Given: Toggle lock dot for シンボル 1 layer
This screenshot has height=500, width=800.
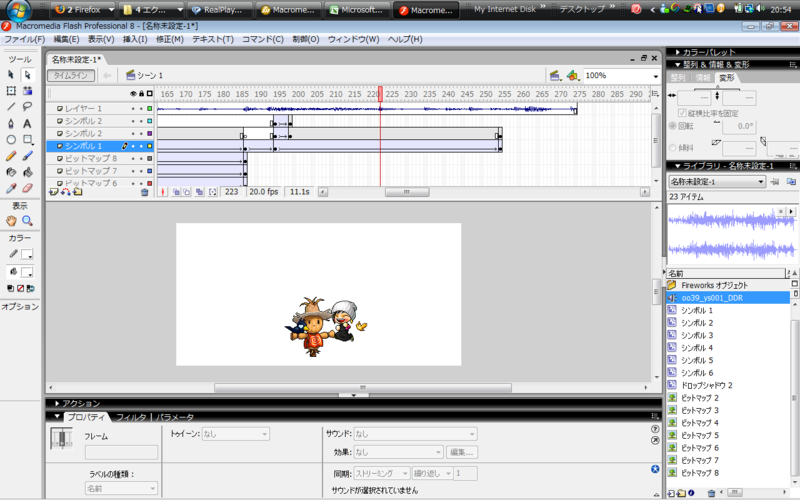Looking at the screenshot, I should point(141,146).
